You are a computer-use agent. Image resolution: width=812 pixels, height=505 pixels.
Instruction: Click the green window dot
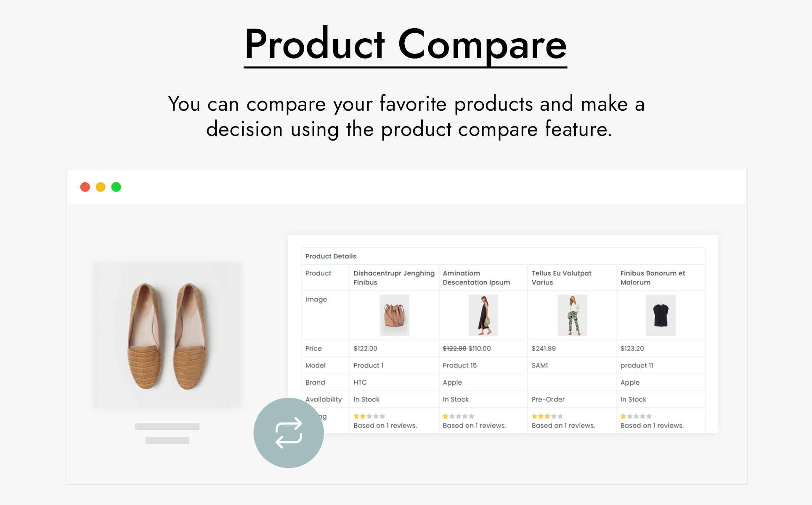[x=116, y=187]
